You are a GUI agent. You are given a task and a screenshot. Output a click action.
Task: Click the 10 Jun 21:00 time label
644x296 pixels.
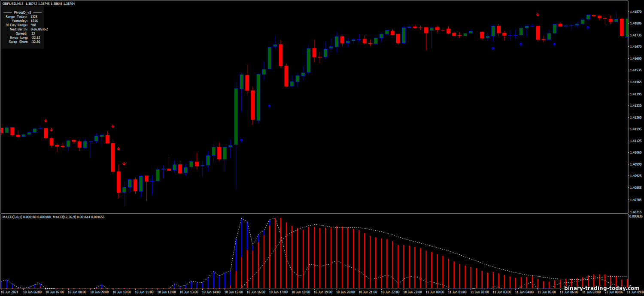click(x=367, y=292)
